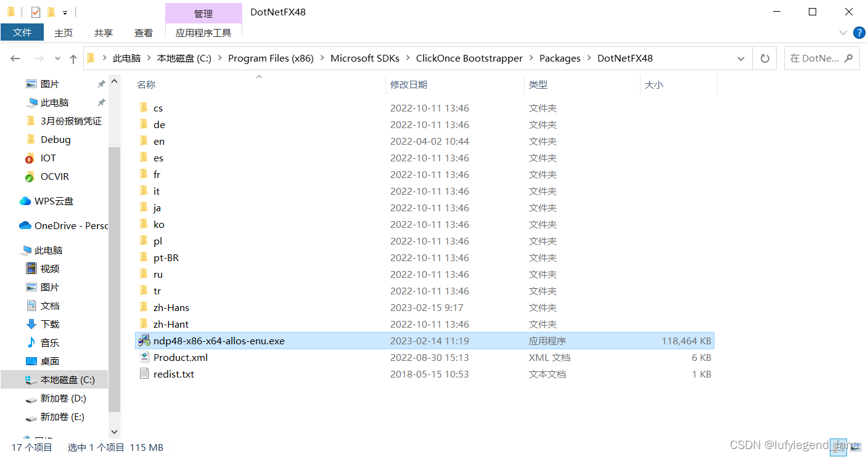Open OneDrive - Personal in sidebar
Viewport: 868px width, 457px height.
(63, 226)
